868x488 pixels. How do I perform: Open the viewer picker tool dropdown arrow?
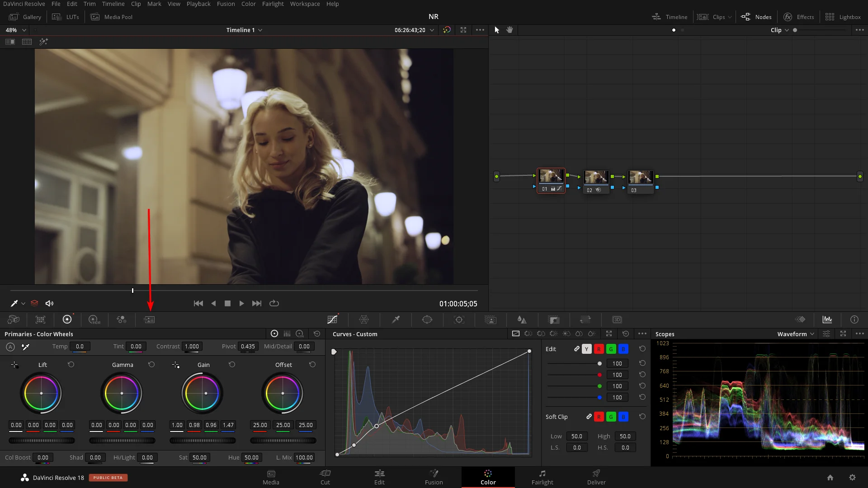(23, 304)
